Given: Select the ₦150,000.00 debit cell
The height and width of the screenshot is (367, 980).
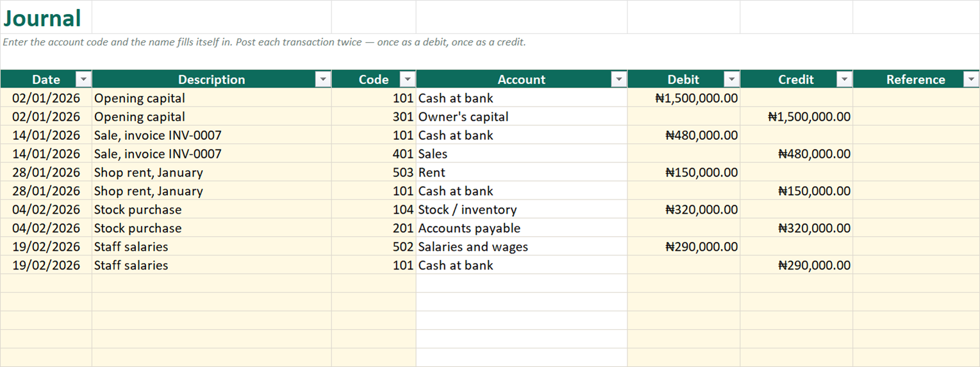Looking at the screenshot, I should [x=684, y=173].
